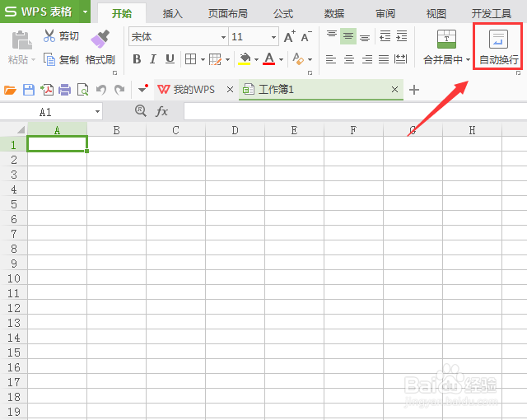Click the formula bar input field

click(355, 111)
